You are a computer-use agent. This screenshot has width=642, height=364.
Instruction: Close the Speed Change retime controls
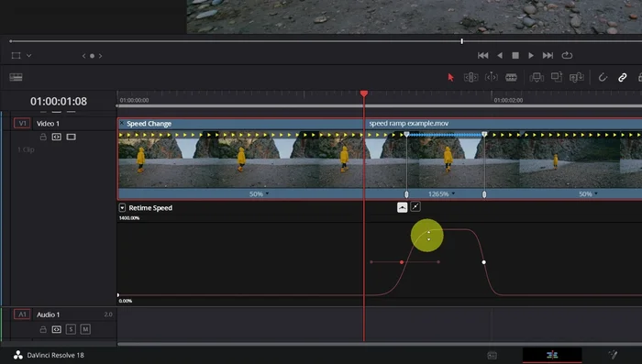[122, 123]
